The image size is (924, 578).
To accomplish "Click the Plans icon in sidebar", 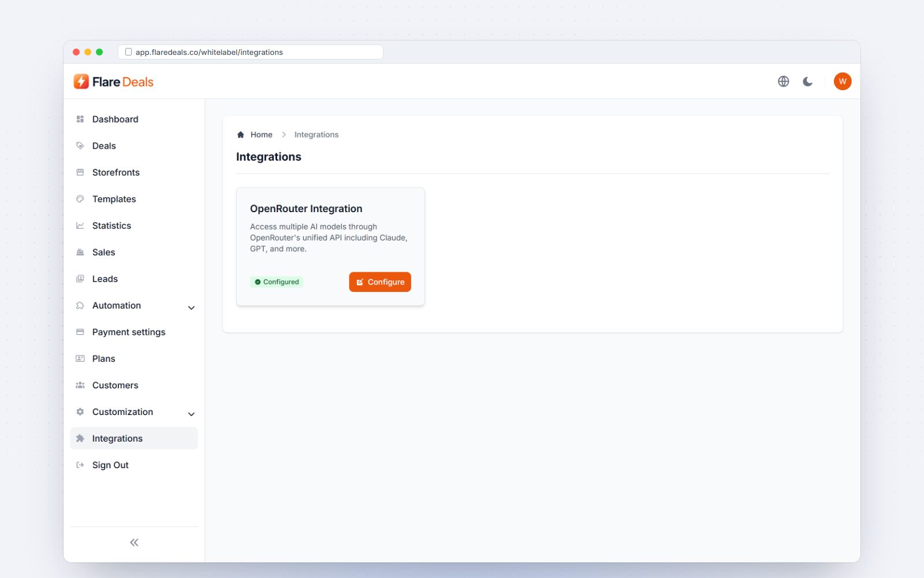I will tap(80, 358).
